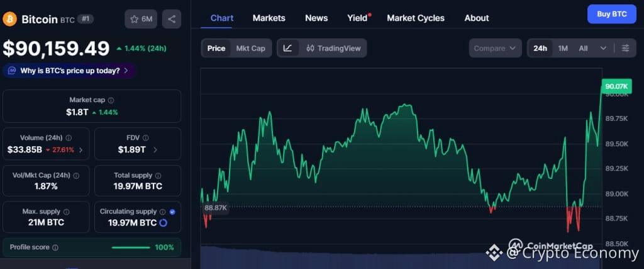This screenshot has width=644, height=269.
Task: Select Price chart toggle
Action: [216, 48]
